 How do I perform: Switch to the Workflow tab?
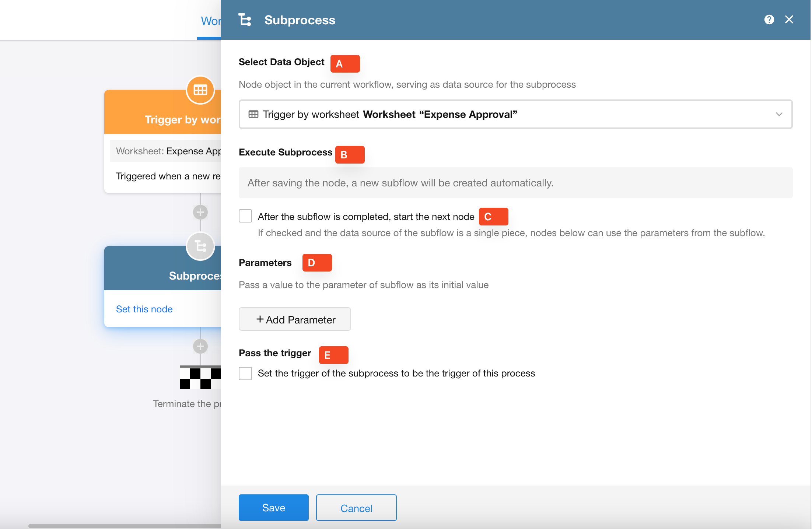[x=210, y=21]
